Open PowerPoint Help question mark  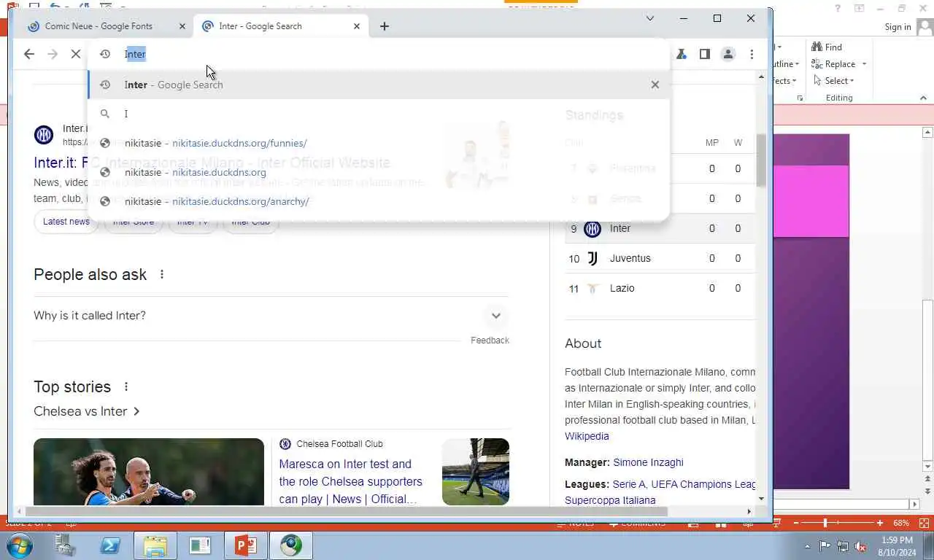click(838, 9)
